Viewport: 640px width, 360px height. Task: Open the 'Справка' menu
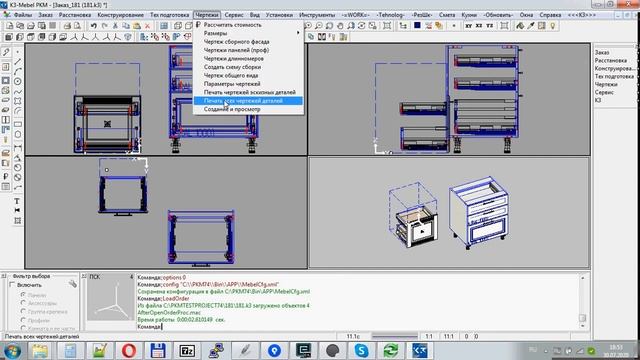[x=550, y=15]
